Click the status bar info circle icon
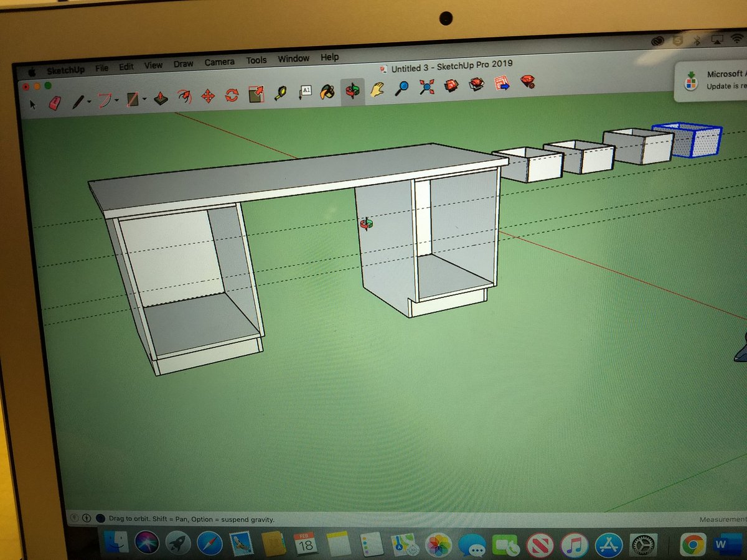Screen dimensions: 747x560 87,518
